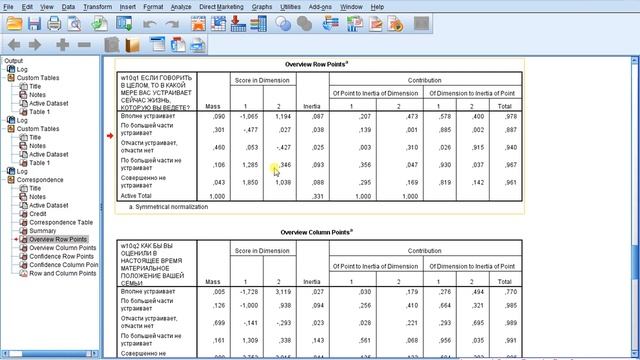
Task: Select Correspondence Table in the outline
Action: [x=61, y=222]
